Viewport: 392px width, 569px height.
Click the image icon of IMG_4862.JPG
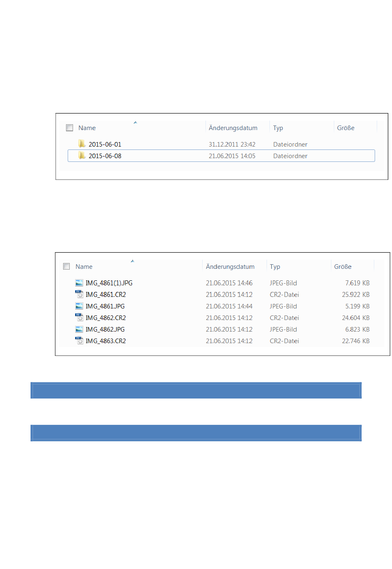click(x=79, y=329)
